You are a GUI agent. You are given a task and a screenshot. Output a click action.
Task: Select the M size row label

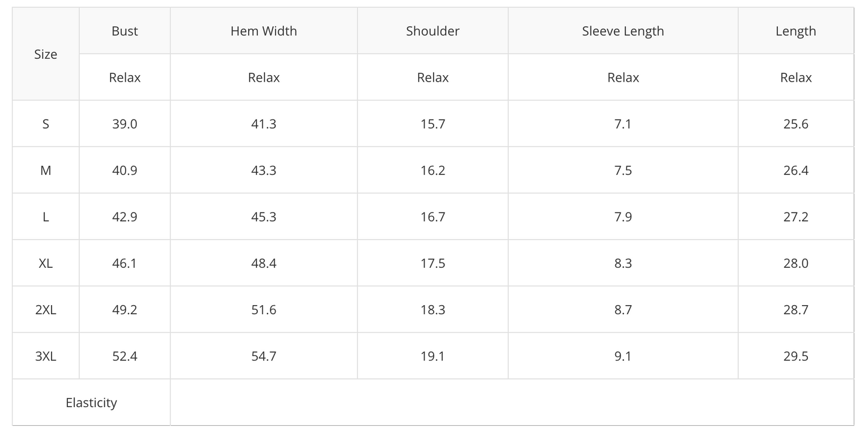pos(46,170)
